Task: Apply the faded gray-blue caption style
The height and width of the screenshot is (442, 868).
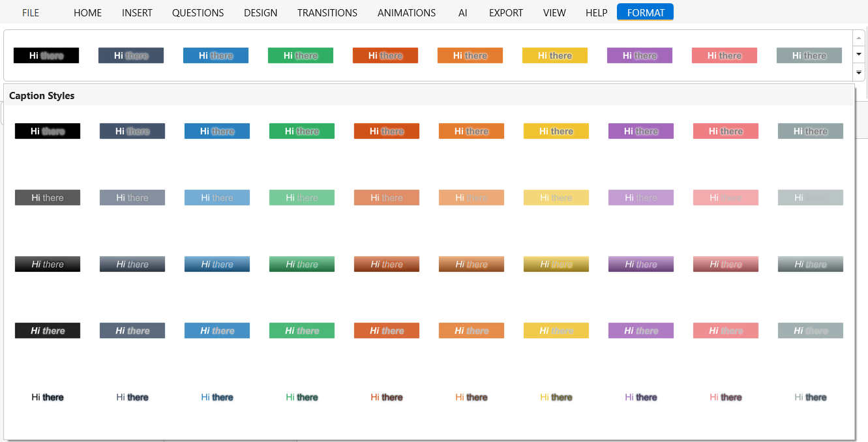Action: click(x=132, y=198)
